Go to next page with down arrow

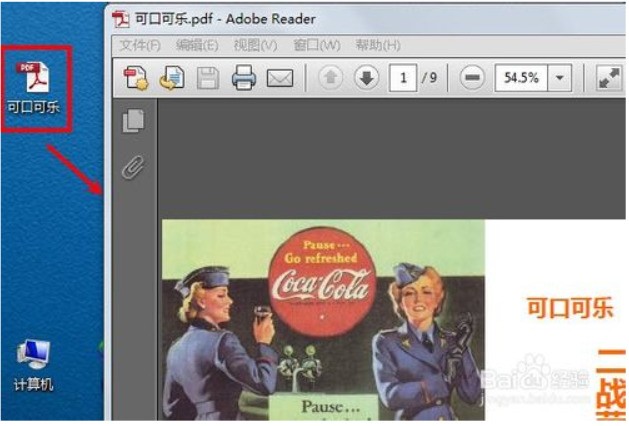pyautogui.click(x=366, y=78)
